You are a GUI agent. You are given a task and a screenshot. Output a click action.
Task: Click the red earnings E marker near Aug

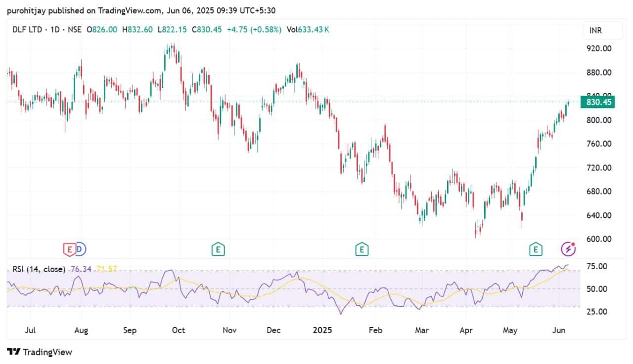coord(69,249)
